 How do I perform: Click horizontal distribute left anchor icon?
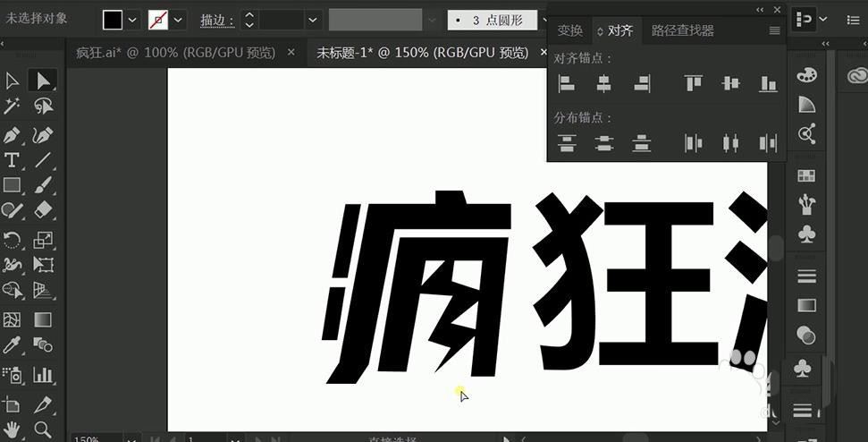[x=693, y=143]
